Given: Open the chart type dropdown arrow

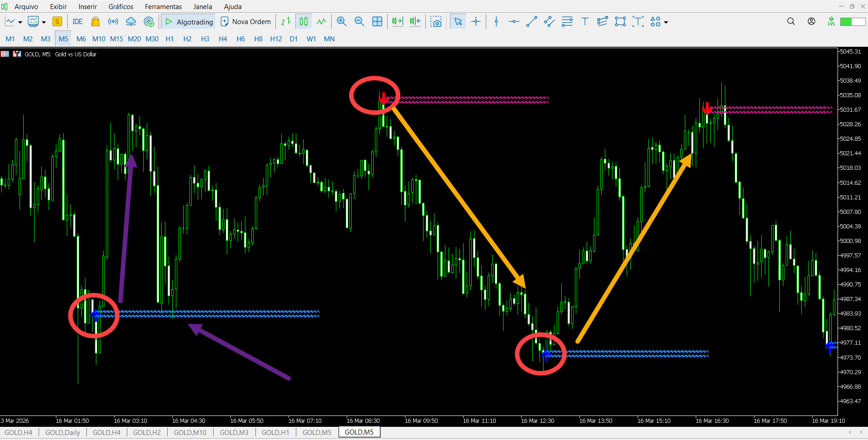Looking at the screenshot, I should coord(20,22).
